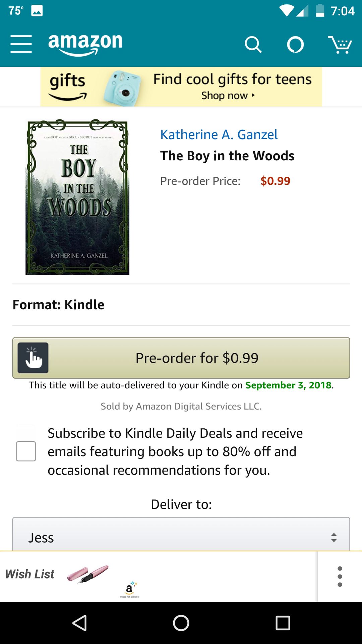Open author Katherine A. Ganzel link

[x=219, y=135]
